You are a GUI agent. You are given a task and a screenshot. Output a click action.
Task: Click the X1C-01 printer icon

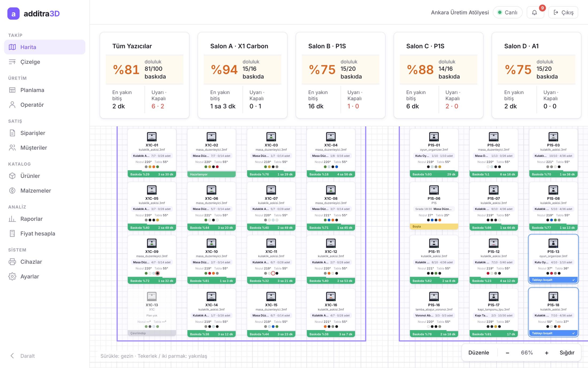152,136
